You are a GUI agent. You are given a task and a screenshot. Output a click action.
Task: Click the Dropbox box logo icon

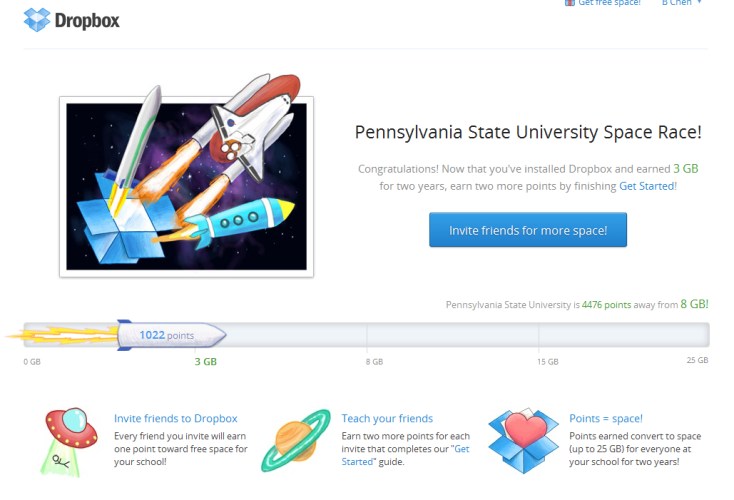[x=37, y=20]
